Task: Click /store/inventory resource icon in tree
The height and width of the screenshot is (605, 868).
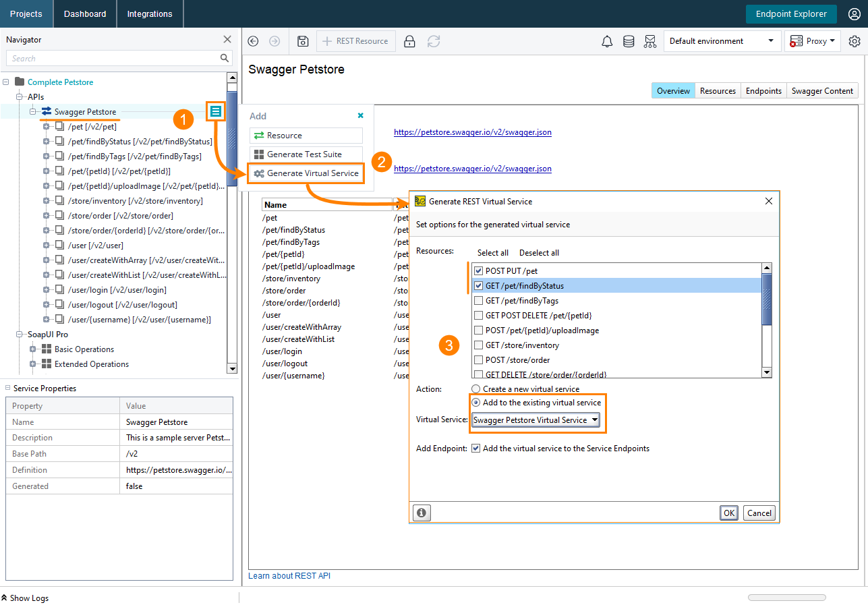Action: (59, 200)
